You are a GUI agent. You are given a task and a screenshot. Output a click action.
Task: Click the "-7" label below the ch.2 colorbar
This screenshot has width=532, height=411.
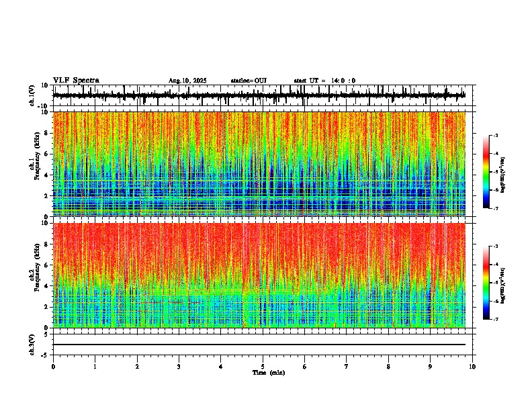[x=496, y=319]
